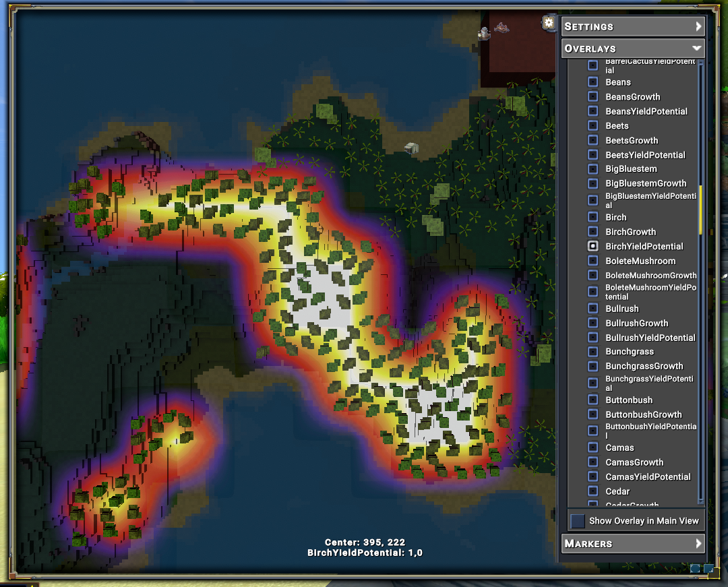Select the BeansGrowth overlay radio button
This screenshot has height=587, width=728.
[x=593, y=96]
